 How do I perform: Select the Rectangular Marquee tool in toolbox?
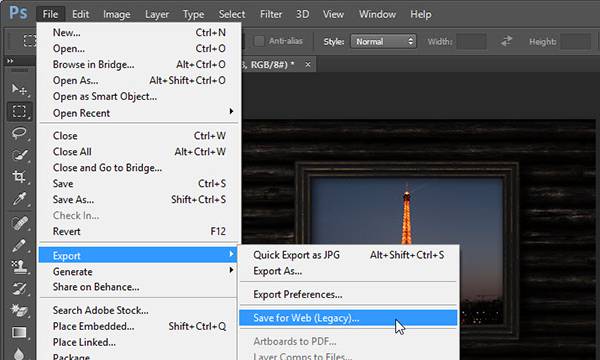pos(19,111)
